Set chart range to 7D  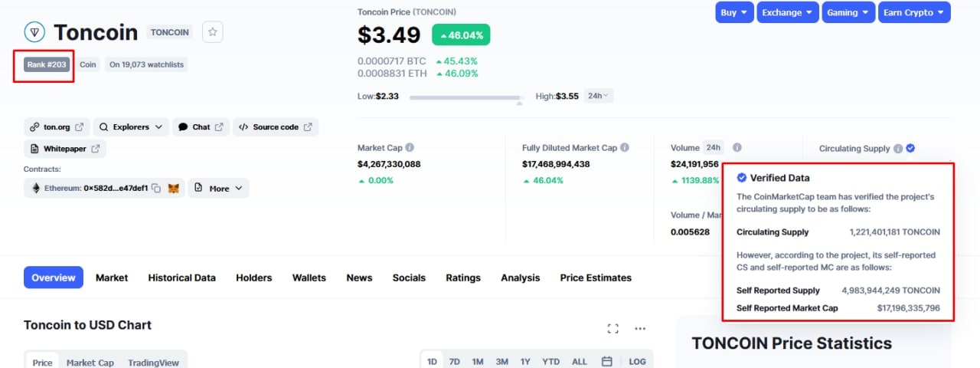(x=454, y=362)
